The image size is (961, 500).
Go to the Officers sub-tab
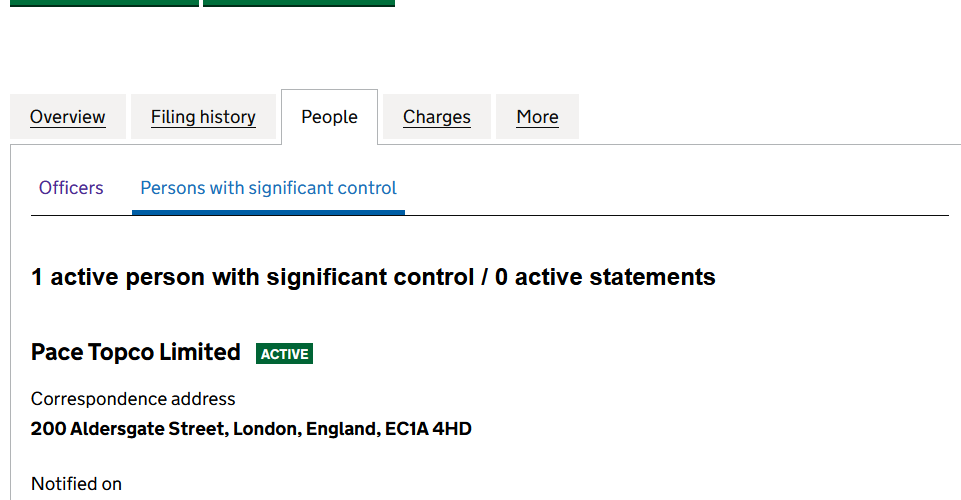(x=71, y=188)
